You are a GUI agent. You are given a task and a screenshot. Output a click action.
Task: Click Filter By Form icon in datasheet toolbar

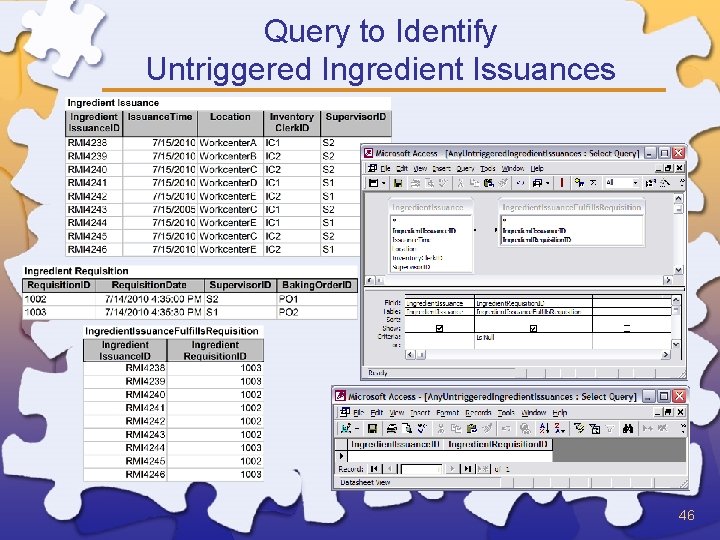595,428
